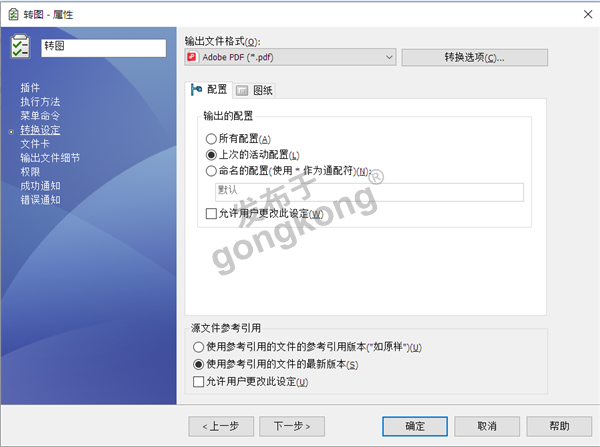Switch to the 图纸 tab
The width and height of the screenshot is (600, 447).
pos(254,90)
